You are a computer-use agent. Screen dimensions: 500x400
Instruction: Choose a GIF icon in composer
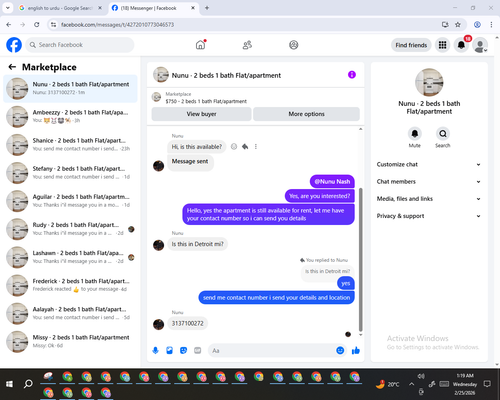[x=198, y=350]
